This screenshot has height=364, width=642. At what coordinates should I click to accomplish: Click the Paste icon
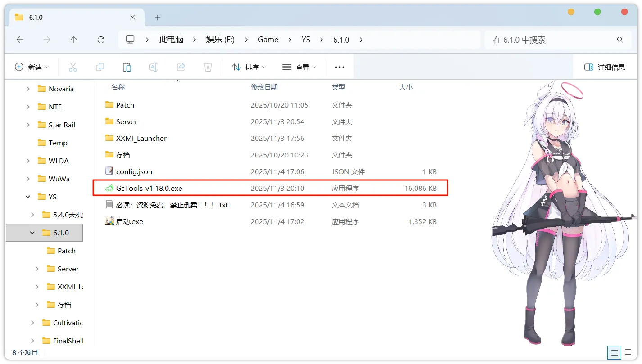127,67
